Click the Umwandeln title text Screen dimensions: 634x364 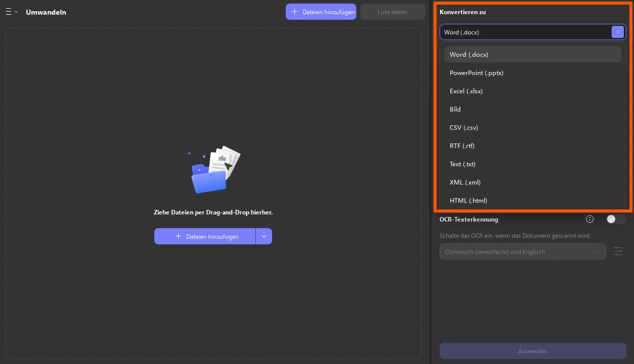[x=46, y=12]
